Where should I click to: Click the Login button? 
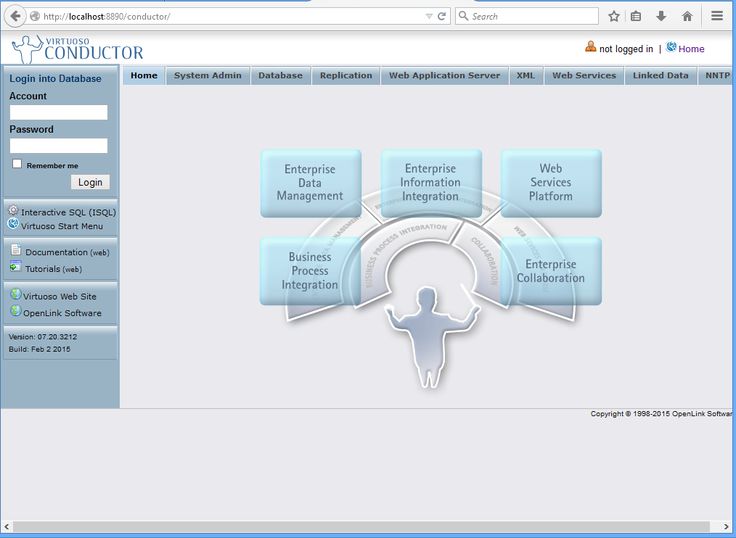click(x=90, y=182)
